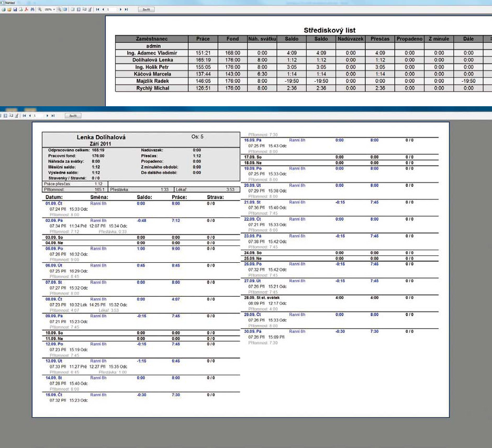Click Káčová's Fond value 143:00
Screen dimensions: 492x448
pyautogui.click(x=232, y=74)
